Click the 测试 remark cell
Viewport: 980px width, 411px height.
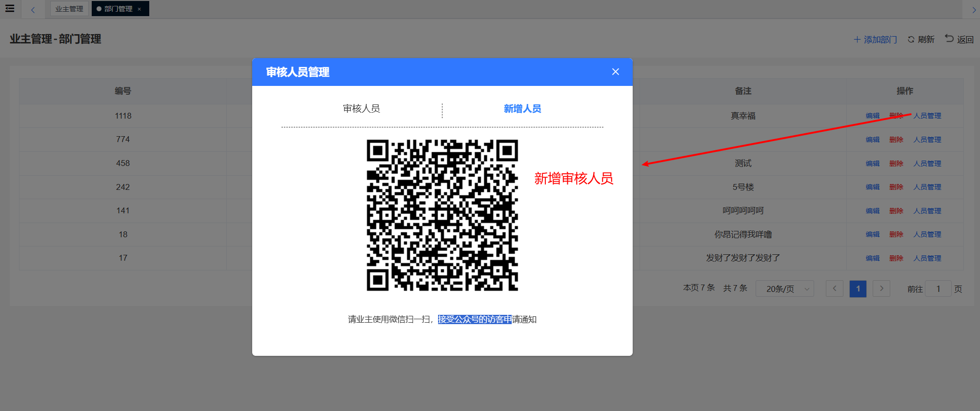coord(743,164)
